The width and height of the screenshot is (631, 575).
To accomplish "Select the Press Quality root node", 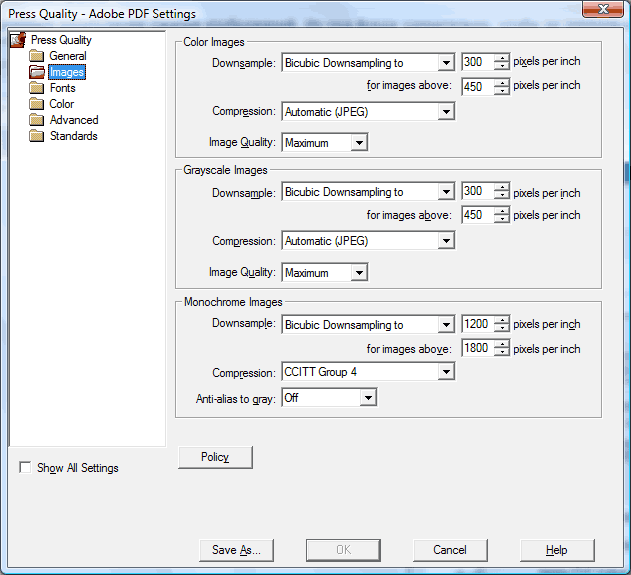I will [61, 40].
